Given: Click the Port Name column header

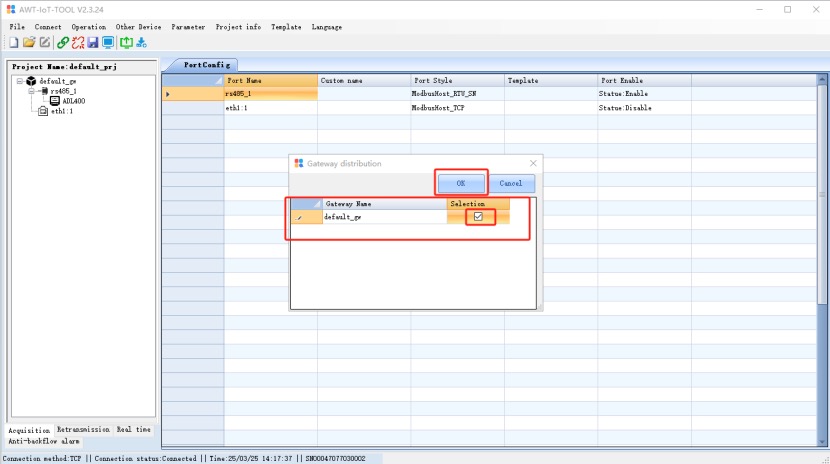Looking at the screenshot, I should [270, 80].
